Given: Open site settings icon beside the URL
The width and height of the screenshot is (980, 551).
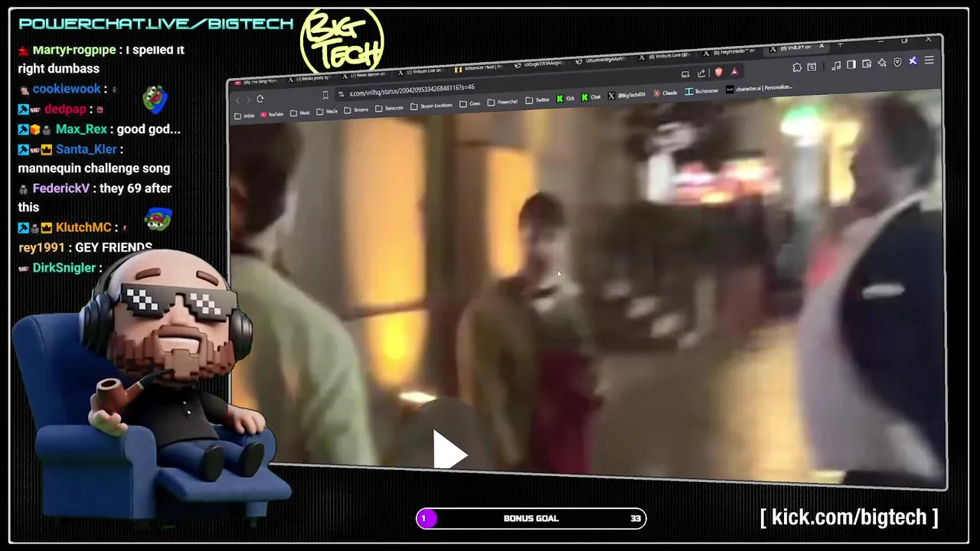Looking at the screenshot, I should [341, 94].
